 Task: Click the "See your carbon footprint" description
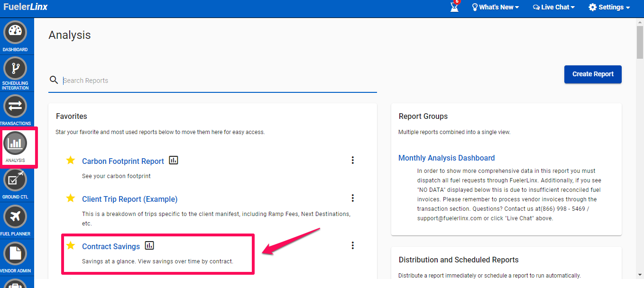tap(116, 176)
